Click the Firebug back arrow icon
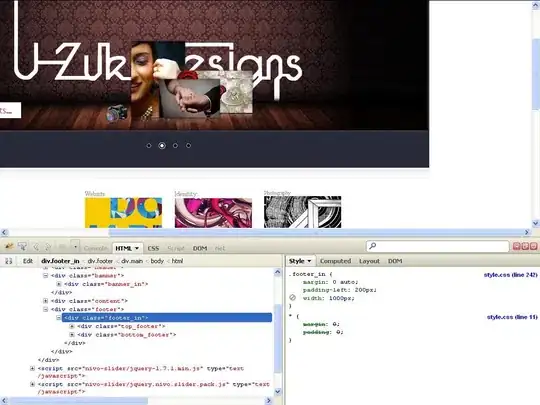 pos(36,247)
